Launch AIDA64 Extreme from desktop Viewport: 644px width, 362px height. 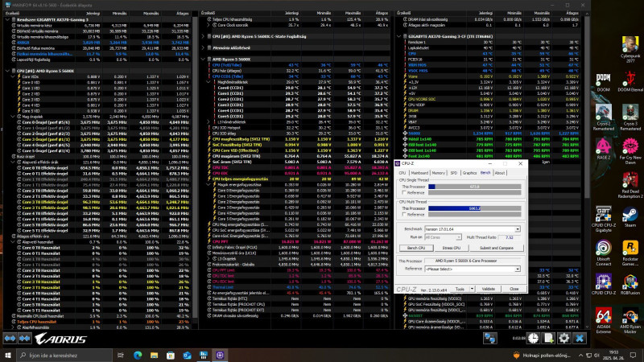(x=603, y=320)
